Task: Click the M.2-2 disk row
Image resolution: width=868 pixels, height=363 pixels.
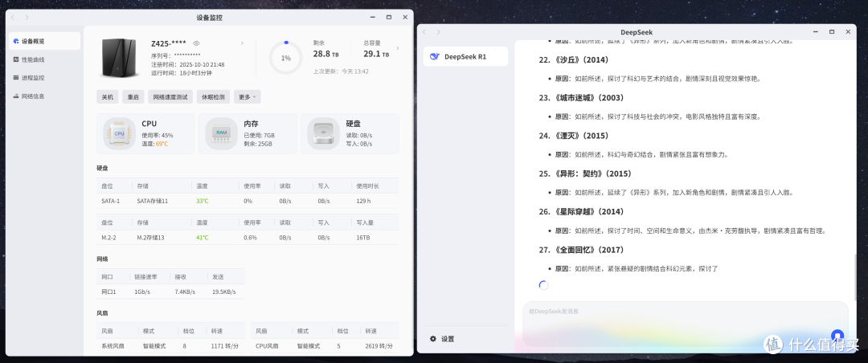Action: tap(248, 238)
